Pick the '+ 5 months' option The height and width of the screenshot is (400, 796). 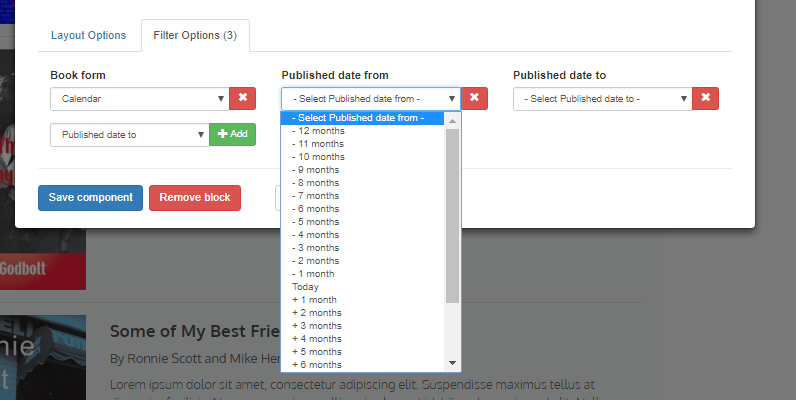point(362,352)
